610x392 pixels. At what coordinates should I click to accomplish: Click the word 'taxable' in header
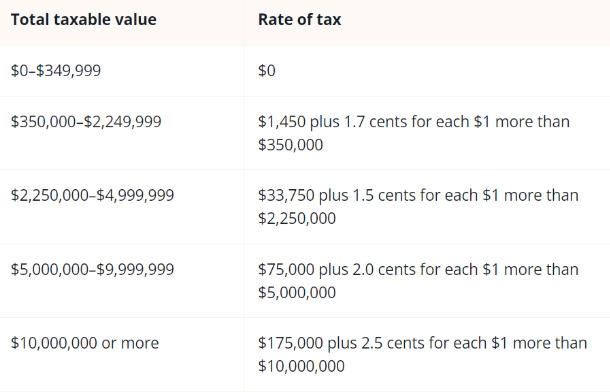click(77, 19)
